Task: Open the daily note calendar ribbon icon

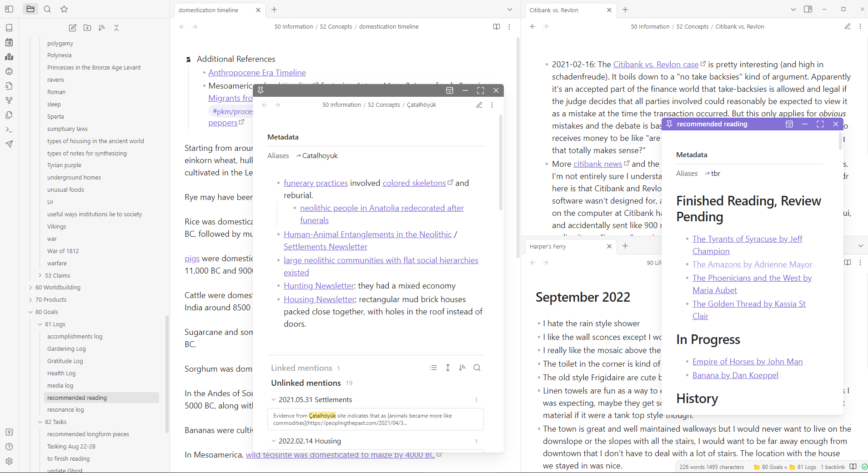Action: (9, 42)
